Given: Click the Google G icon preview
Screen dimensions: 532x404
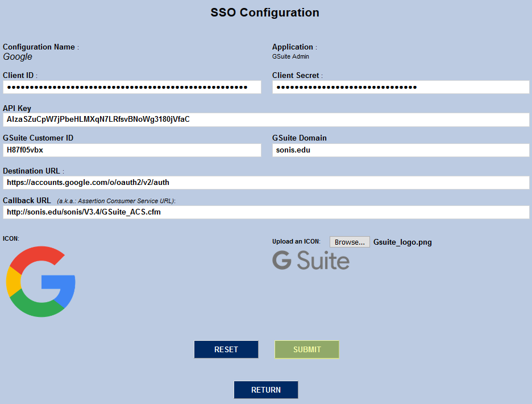Looking at the screenshot, I should pyautogui.click(x=40, y=281).
